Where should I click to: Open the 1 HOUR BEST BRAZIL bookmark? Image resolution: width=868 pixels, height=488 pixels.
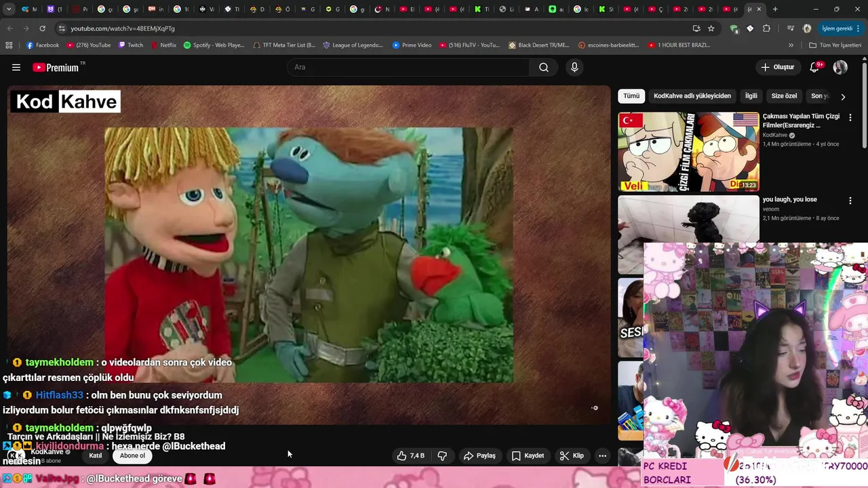click(x=679, y=45)
